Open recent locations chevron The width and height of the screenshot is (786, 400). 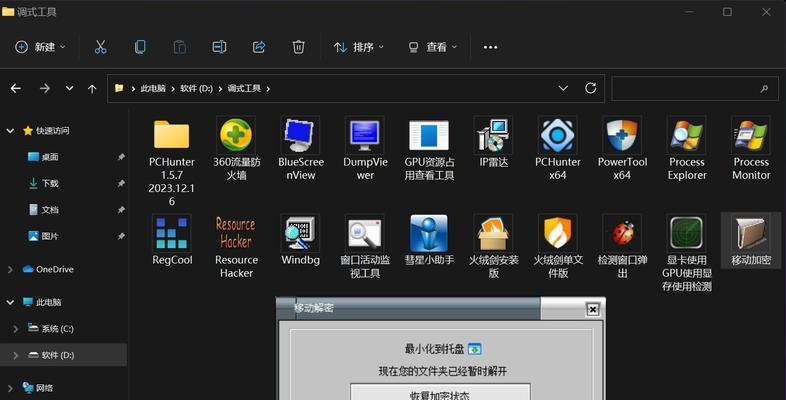click(x=69, y=88)
